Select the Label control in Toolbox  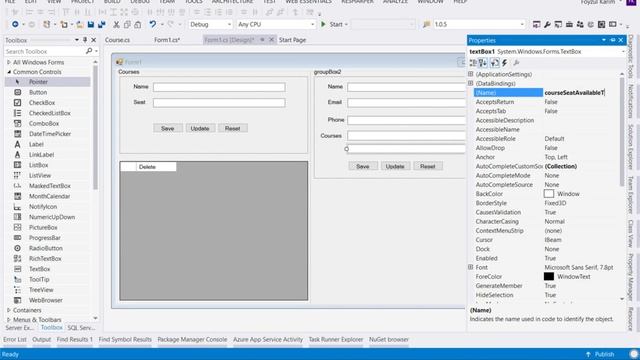pyautogui.click(x=36, y=144)
